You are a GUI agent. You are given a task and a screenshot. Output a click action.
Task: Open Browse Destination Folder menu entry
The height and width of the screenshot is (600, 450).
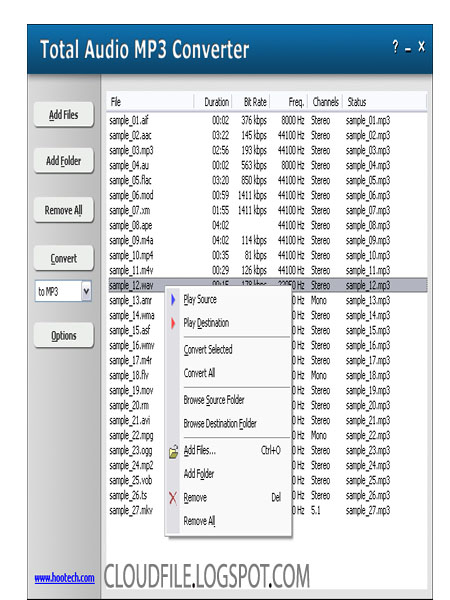[x=228, y=424]
